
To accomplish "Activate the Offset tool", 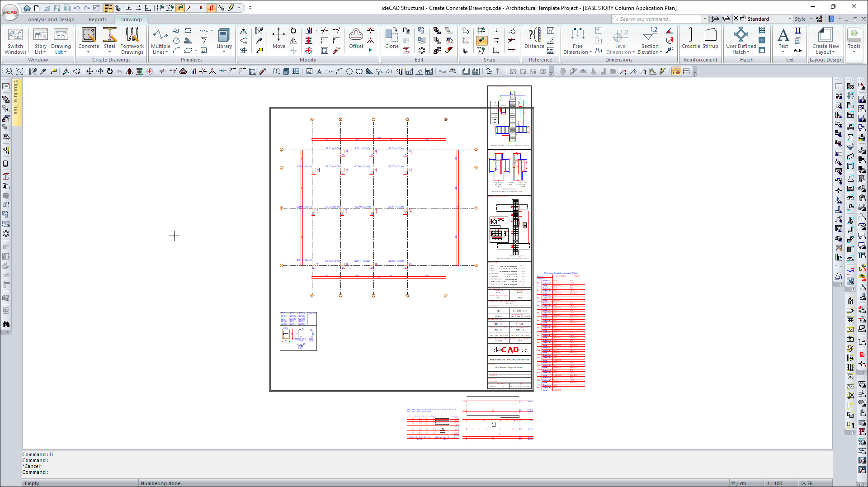I will point(356,38).
